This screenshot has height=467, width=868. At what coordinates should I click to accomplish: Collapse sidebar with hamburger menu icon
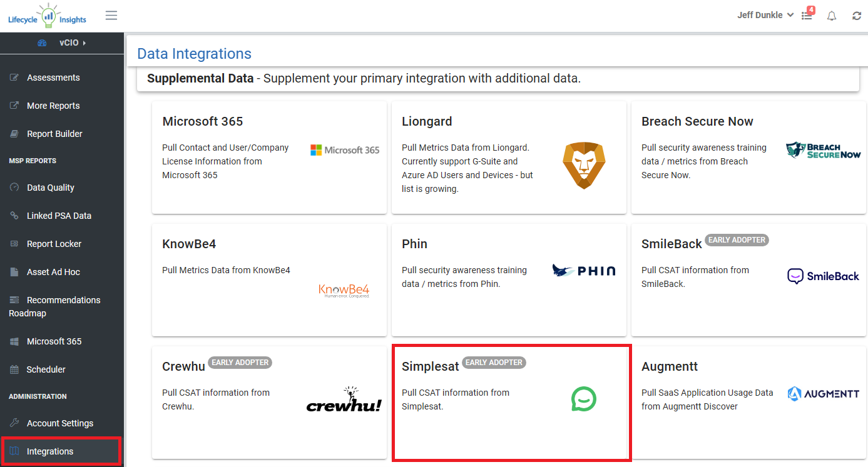click(x=111, y=15)
